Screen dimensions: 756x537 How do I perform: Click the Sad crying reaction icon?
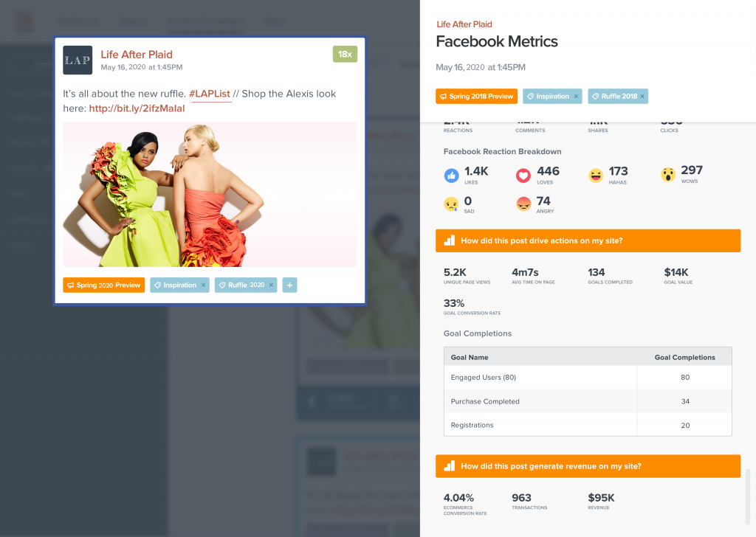point(451,204)
